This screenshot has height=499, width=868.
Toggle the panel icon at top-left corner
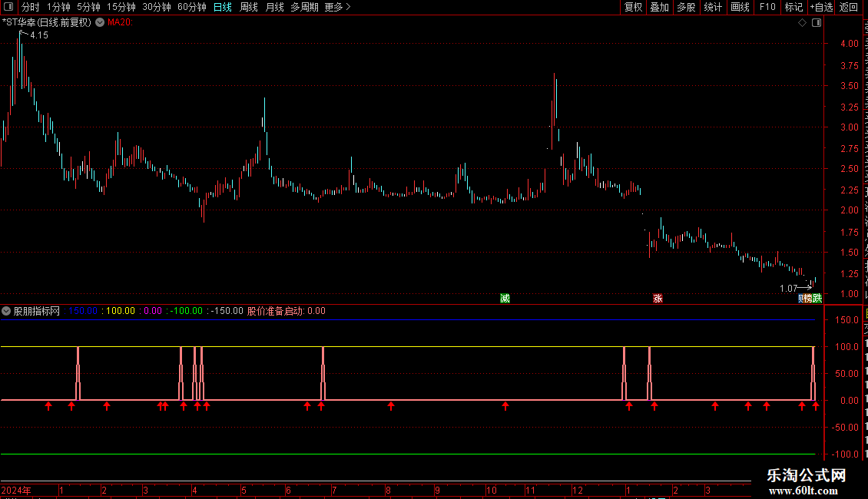[8, 7]
